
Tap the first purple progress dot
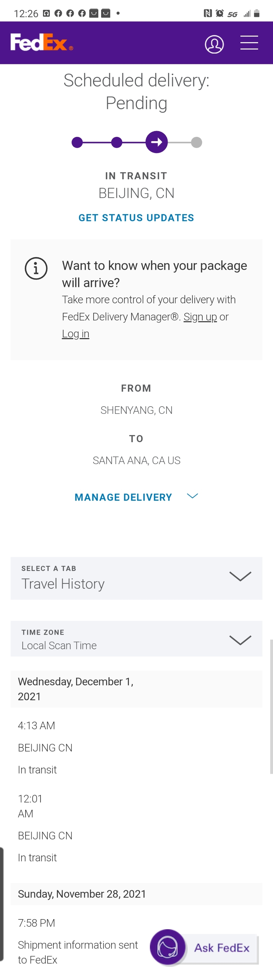point(77,143)
